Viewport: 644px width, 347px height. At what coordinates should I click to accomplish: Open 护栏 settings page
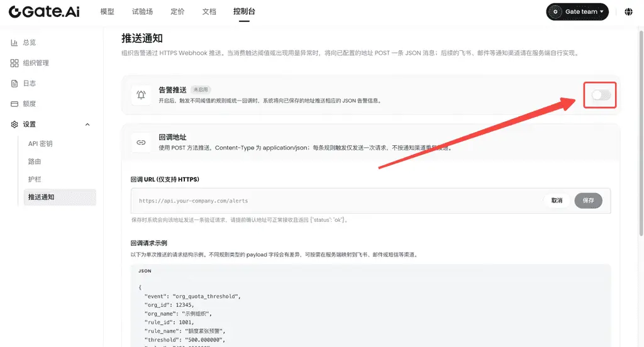point(35,179)
